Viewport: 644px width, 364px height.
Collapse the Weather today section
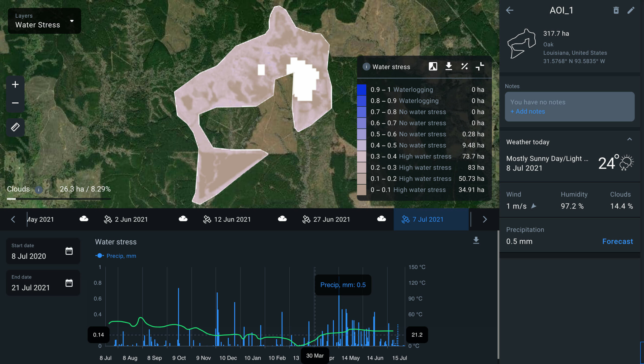pos(629,139)
